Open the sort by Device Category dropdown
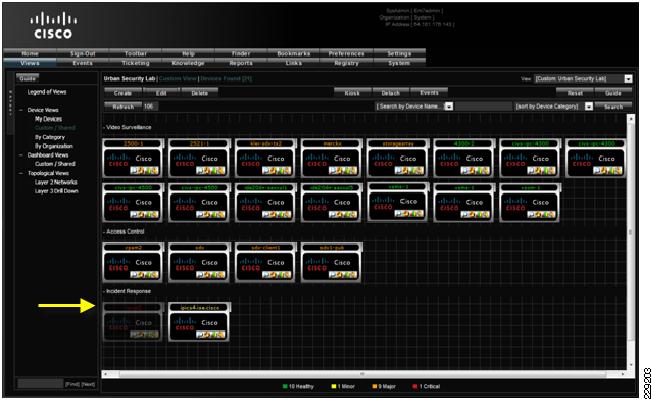Screen dimensions: 652x400 589,106
